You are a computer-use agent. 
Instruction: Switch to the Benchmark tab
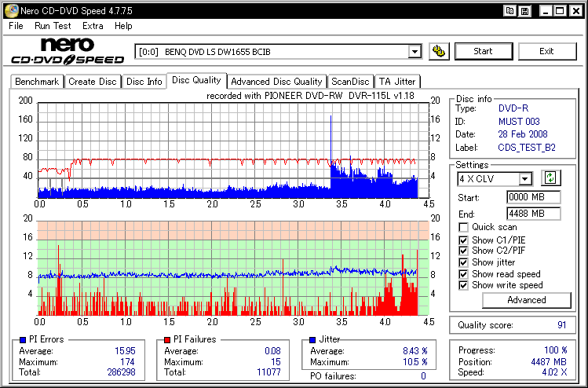click(x=37, y=82)
